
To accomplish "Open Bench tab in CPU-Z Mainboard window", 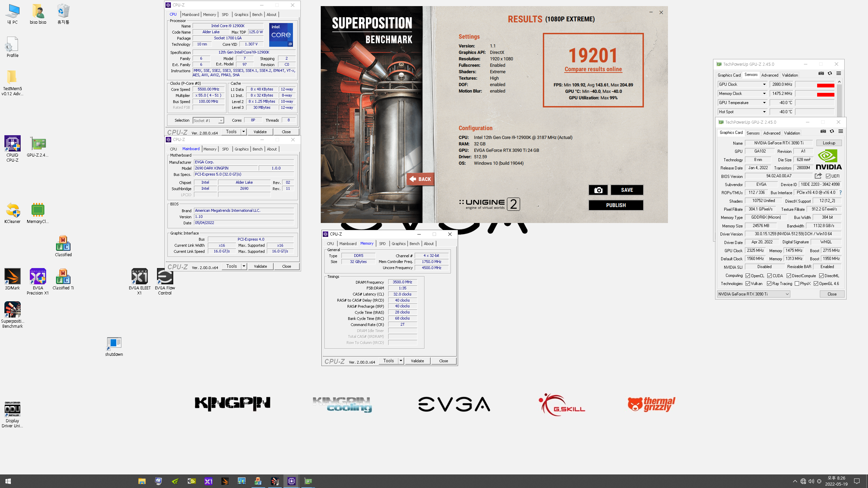I will pos(257,149).
